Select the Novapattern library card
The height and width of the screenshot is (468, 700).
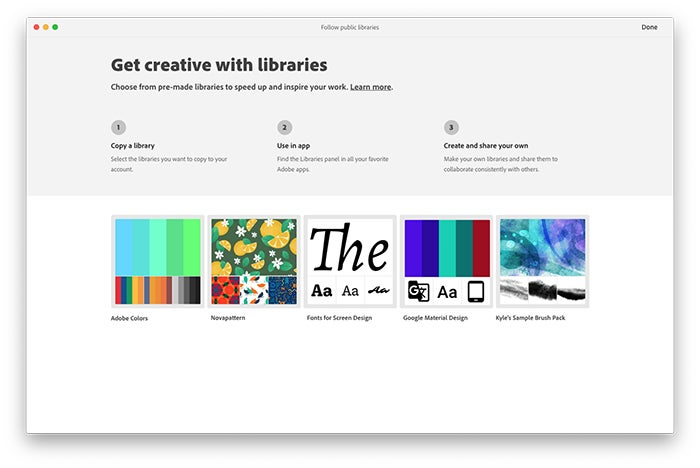(254, 261)
